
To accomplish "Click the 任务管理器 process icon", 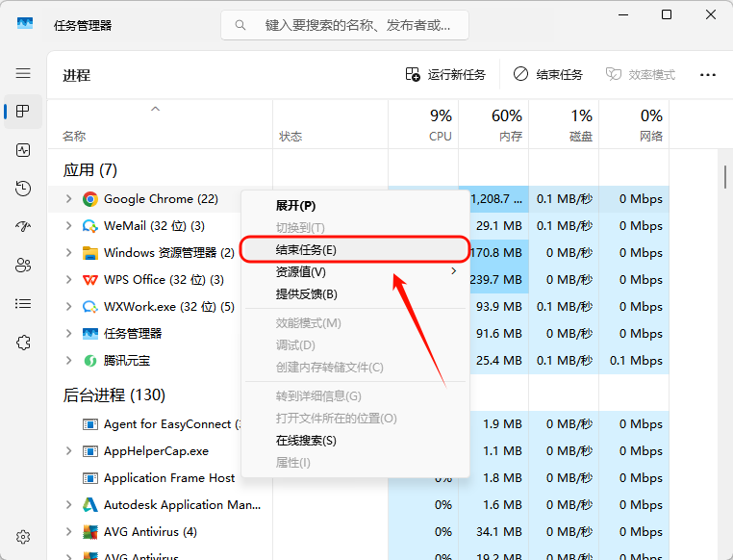I will [x=90, y=333].
